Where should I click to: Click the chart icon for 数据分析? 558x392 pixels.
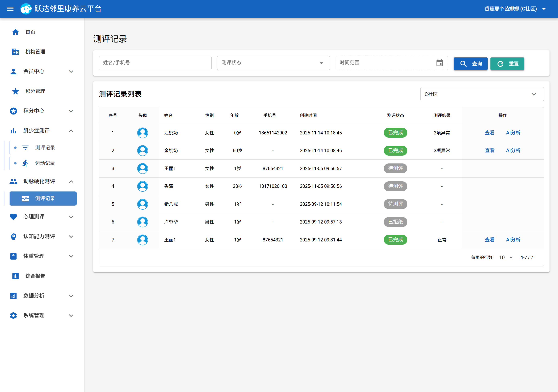(x=13, y=296)
